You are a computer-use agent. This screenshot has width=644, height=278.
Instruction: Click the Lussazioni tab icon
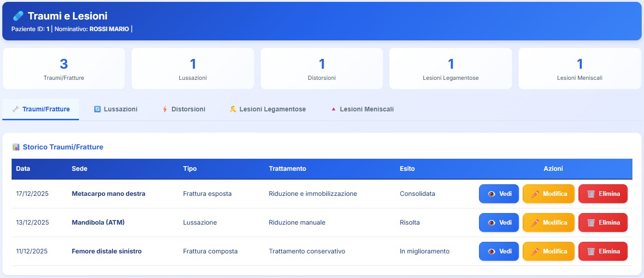click(x=98, y=110)
